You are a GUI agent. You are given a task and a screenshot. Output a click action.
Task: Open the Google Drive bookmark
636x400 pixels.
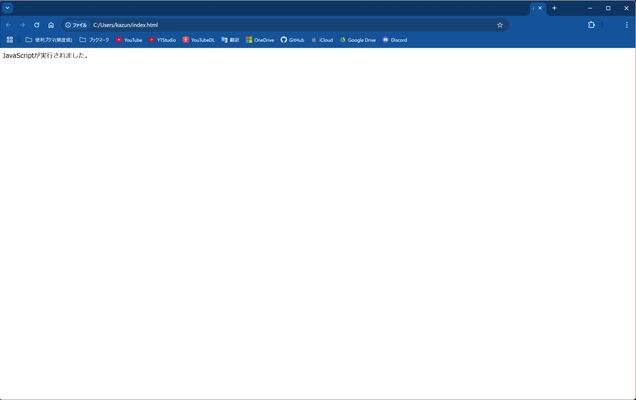point(358,40)
